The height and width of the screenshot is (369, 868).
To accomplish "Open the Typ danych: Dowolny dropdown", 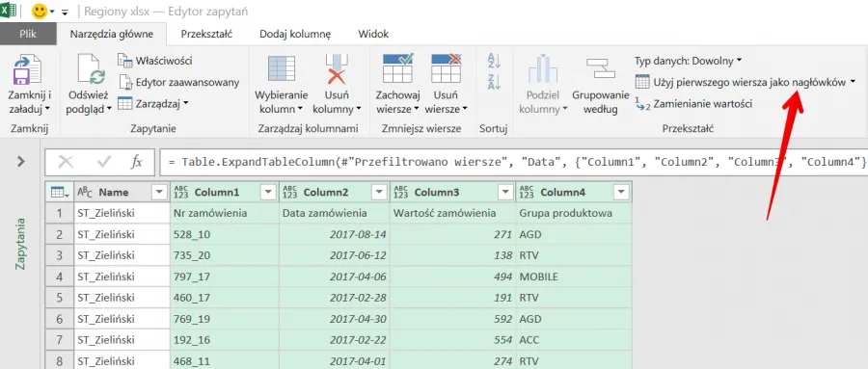I will pyautogui.click(x=688, y=61).
